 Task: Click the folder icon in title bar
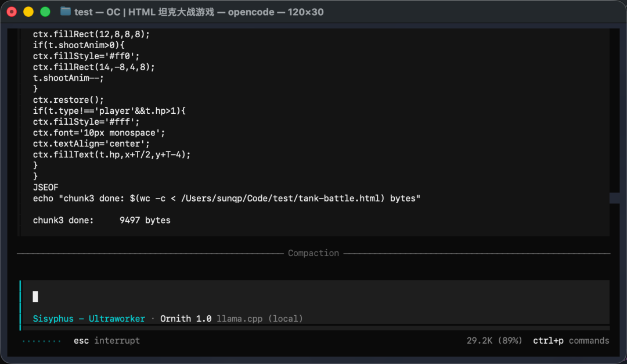tap(65, 12)
